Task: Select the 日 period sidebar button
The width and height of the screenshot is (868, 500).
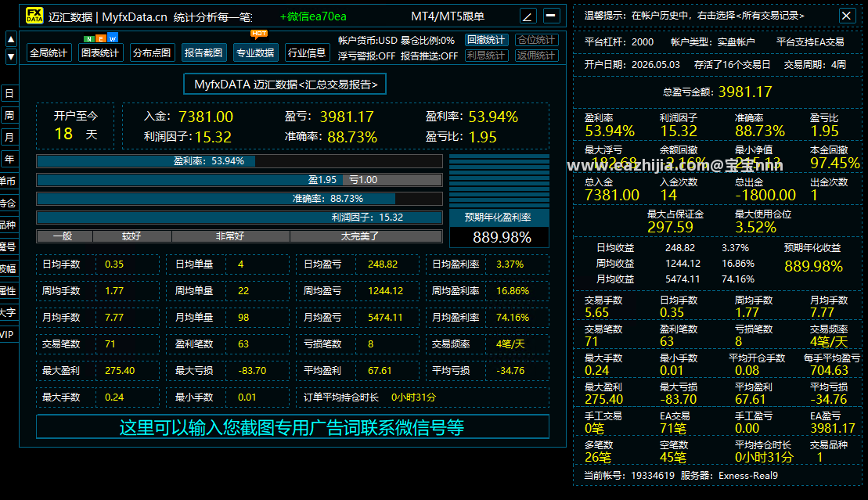Action: point(9,93)
